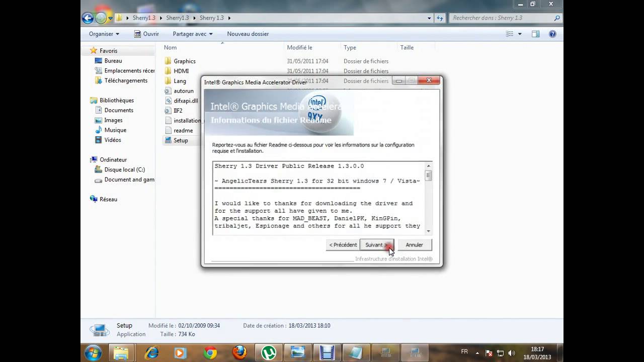644x362 pixels.
Task: Click the network tray icon
Action: tap(500, 353)
